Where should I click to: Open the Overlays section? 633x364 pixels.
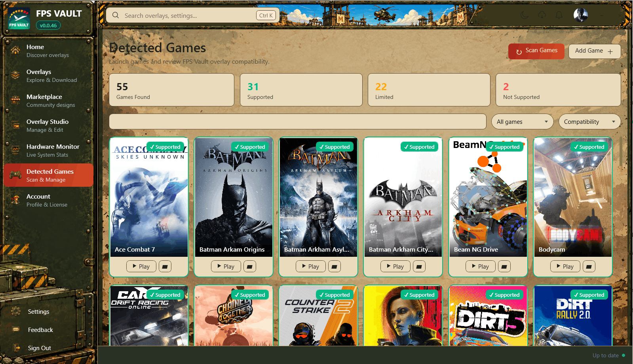coord(48,76)
